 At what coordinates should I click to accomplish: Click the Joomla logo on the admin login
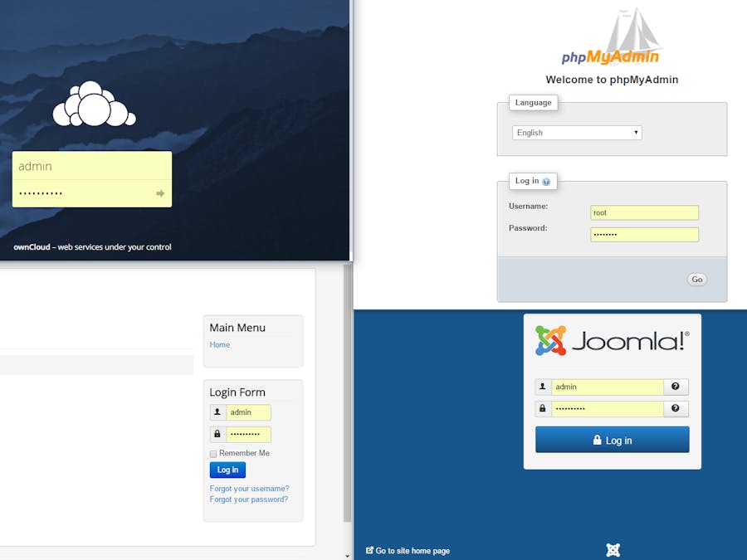point(612,339)
